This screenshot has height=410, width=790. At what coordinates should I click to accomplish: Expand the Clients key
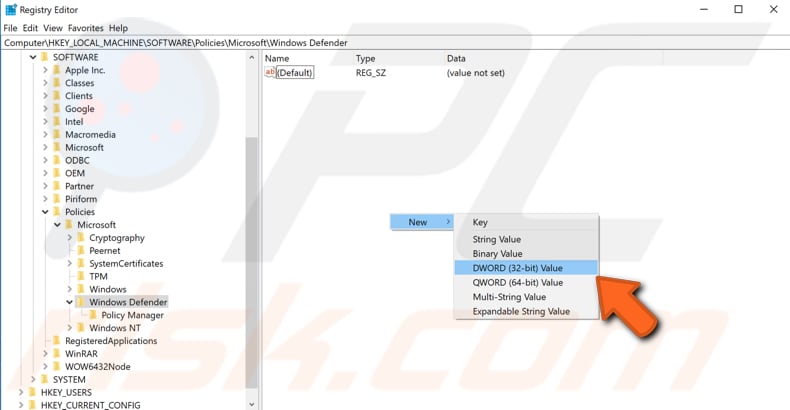click(x=45, y=96)
